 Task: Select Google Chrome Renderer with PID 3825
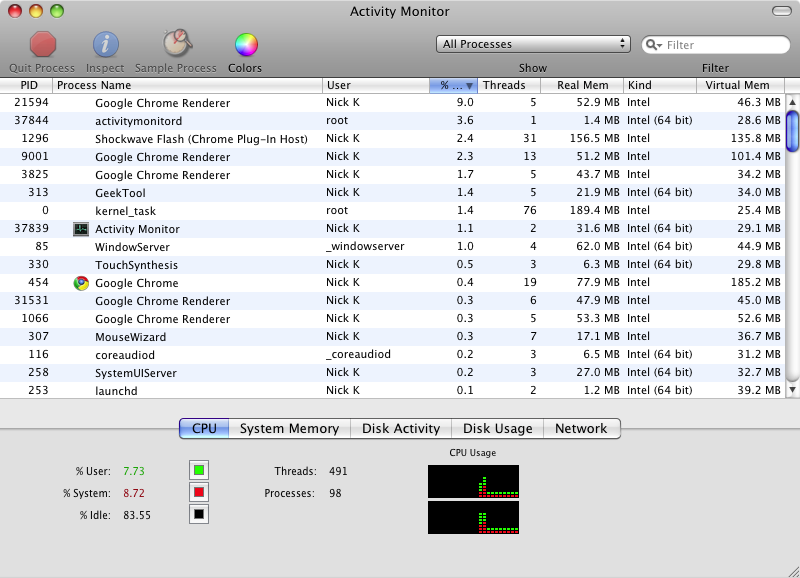pyautogui.click(x=392, y=175)
